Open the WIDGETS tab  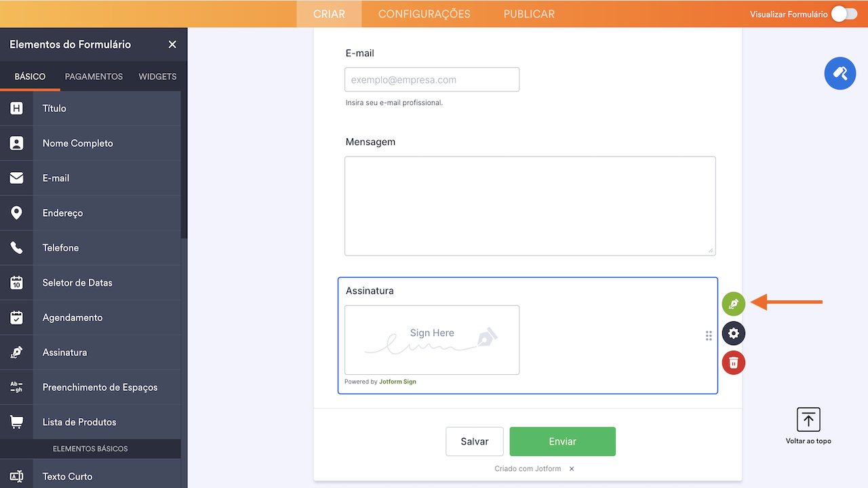pos(157,76)
